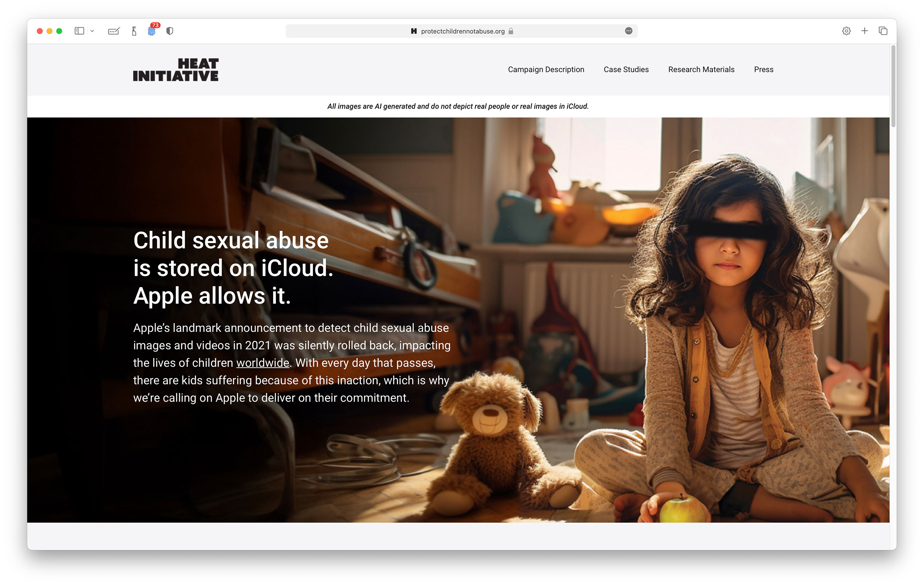Click the red close window button
The width and height of the screenshot is (924, 586).
pyautogui.click(x=39, y=31)
